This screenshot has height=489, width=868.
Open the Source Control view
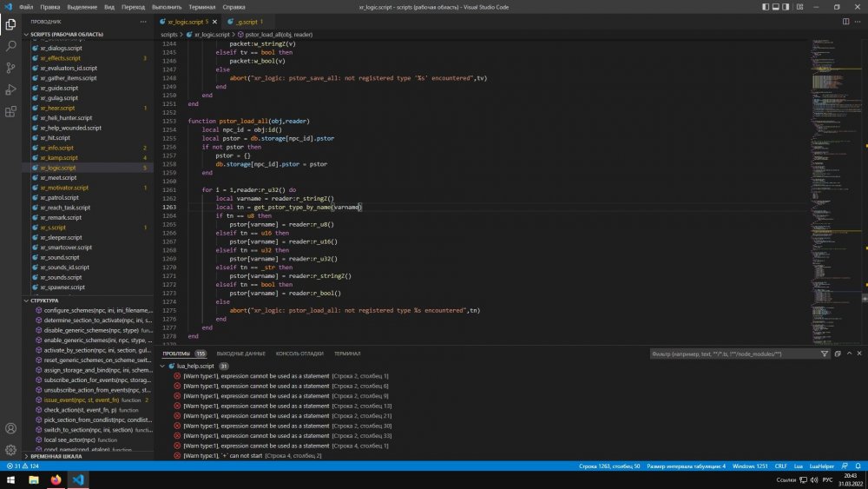[11, 67]
